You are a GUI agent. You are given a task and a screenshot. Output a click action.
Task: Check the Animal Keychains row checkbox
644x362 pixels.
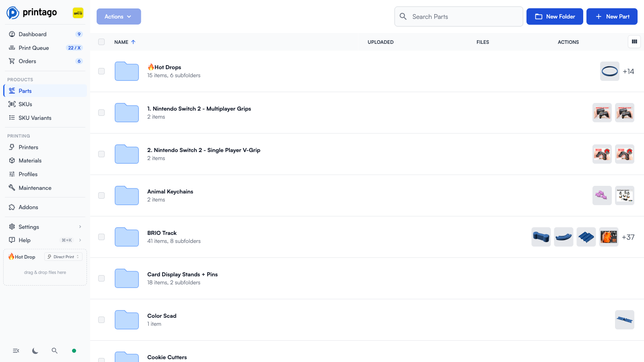(101, 195)
